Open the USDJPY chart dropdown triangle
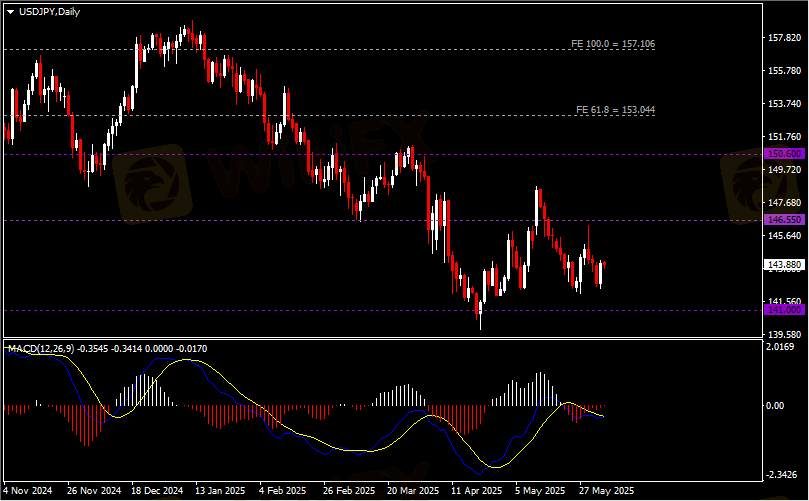Image resolution: width=809 pixels, height=501 pixels. (10, 12)
